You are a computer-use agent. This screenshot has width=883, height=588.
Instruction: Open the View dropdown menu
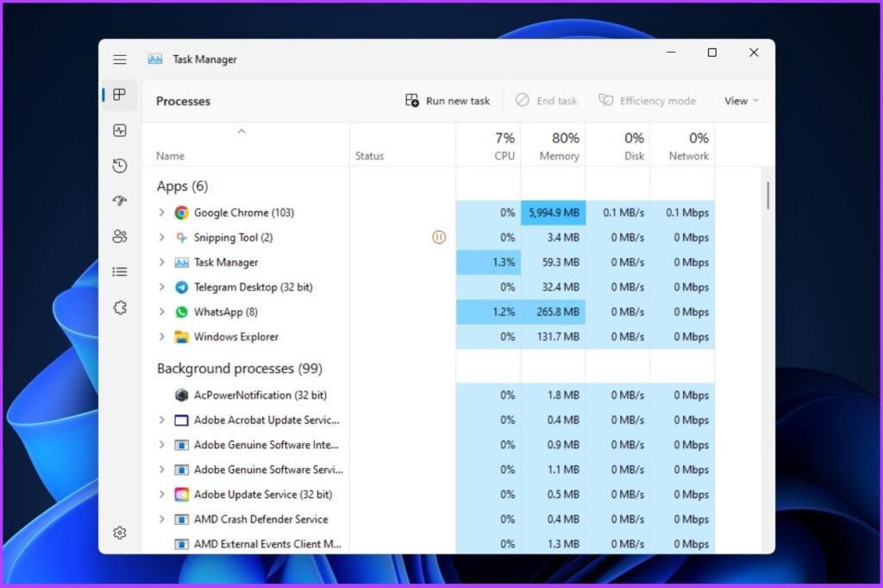tap(741, 101)
